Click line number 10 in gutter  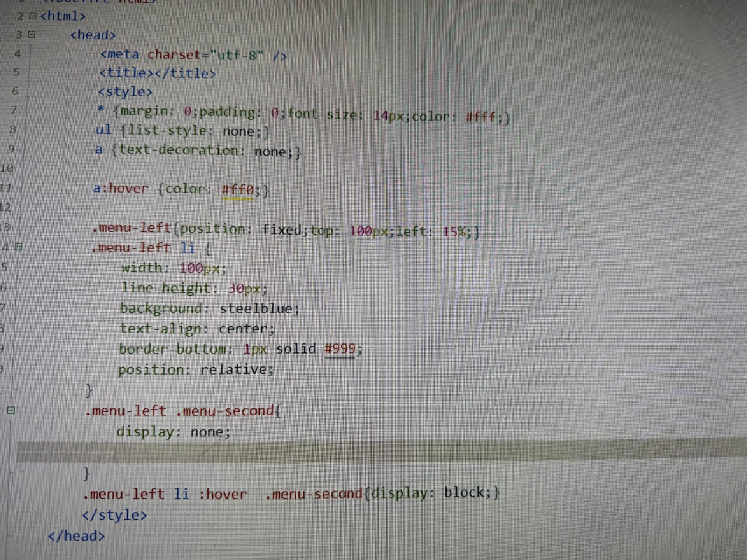[7, 168]
